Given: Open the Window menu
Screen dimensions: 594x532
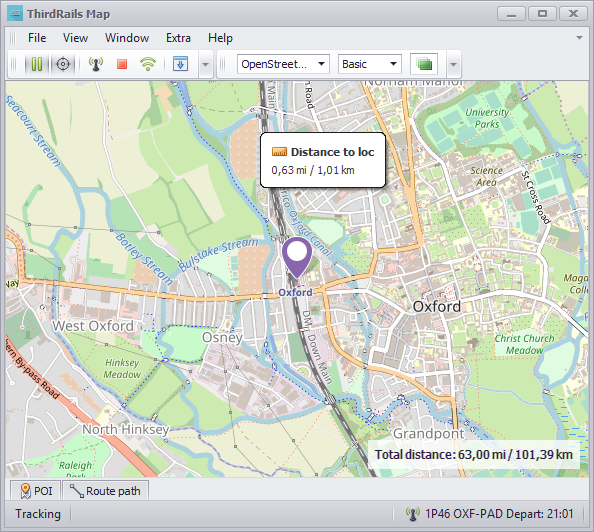Looking at the screenshot, I should 127,38.
